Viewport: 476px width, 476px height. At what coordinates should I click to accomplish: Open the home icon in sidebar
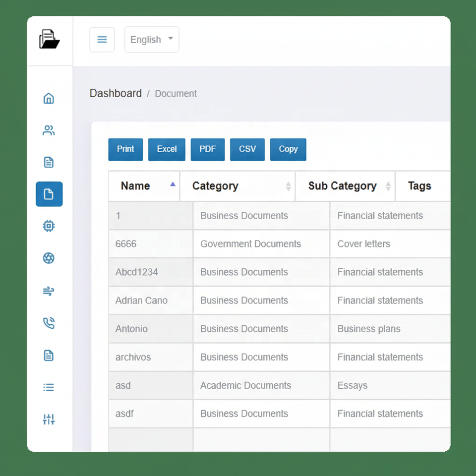(49, 98)
